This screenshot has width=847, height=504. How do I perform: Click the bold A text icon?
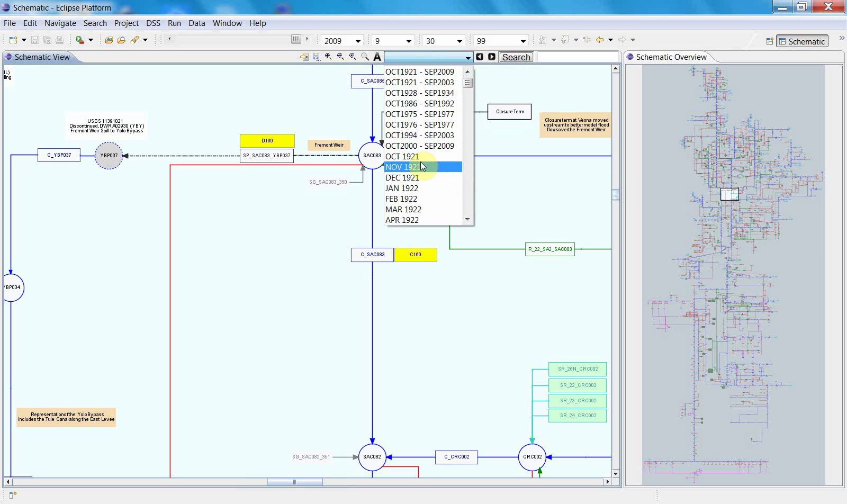pos(377,57)
